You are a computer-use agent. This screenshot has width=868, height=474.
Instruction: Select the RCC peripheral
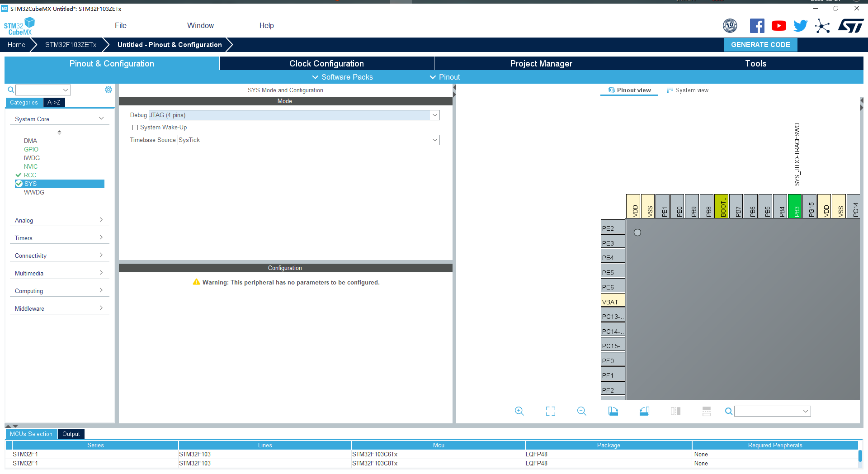coord(30,175)
